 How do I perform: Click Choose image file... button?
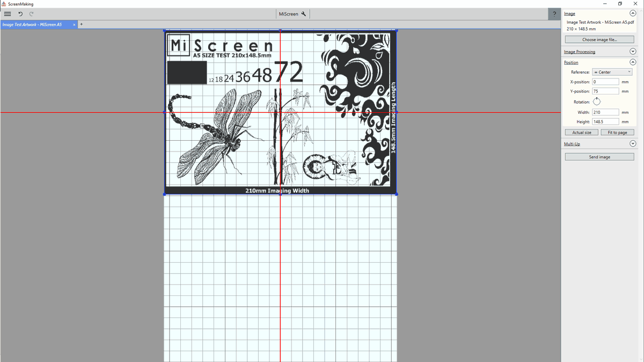599,40
